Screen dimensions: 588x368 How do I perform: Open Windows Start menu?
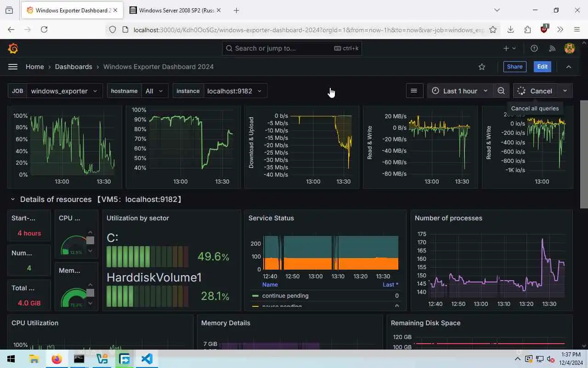click(x=11, y=359)
